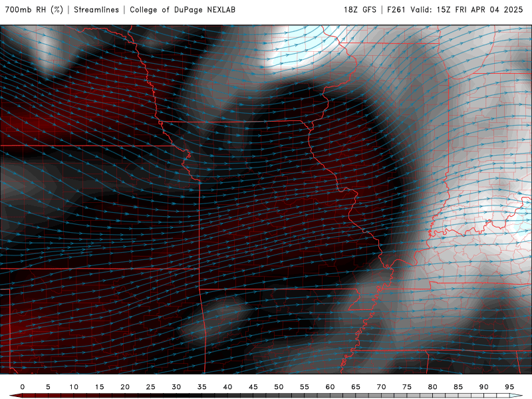Click the '90' value on color scale
The height and width of the screenshot is (399, 532).
pyautogui.click(x=483, y=387)
